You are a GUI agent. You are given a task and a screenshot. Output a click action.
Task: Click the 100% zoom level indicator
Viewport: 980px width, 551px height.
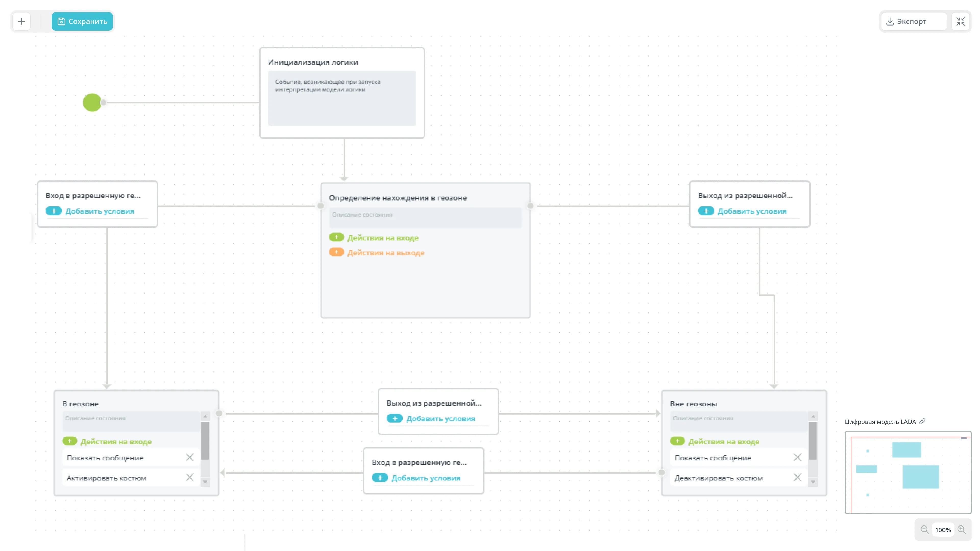coord(943,530)
